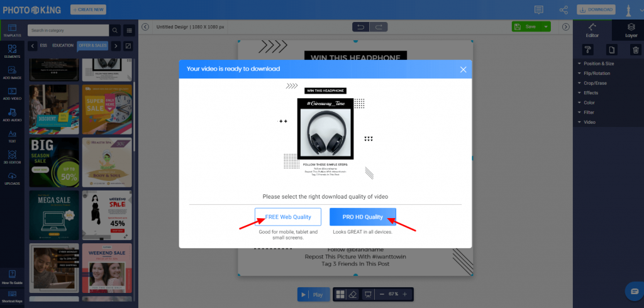Select the Health Spa template thumbnail
The image size is (644, 308).
coord(107,162)
